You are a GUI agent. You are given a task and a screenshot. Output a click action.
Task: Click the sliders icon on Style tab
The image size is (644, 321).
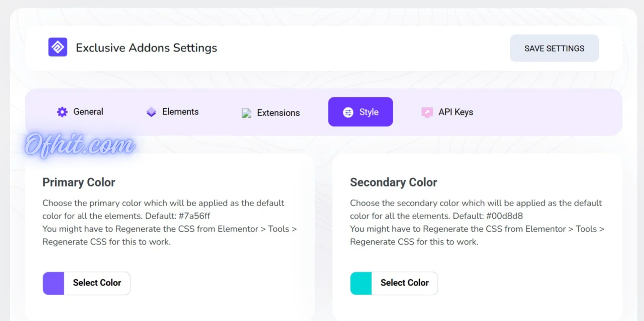tap(348, 112)
